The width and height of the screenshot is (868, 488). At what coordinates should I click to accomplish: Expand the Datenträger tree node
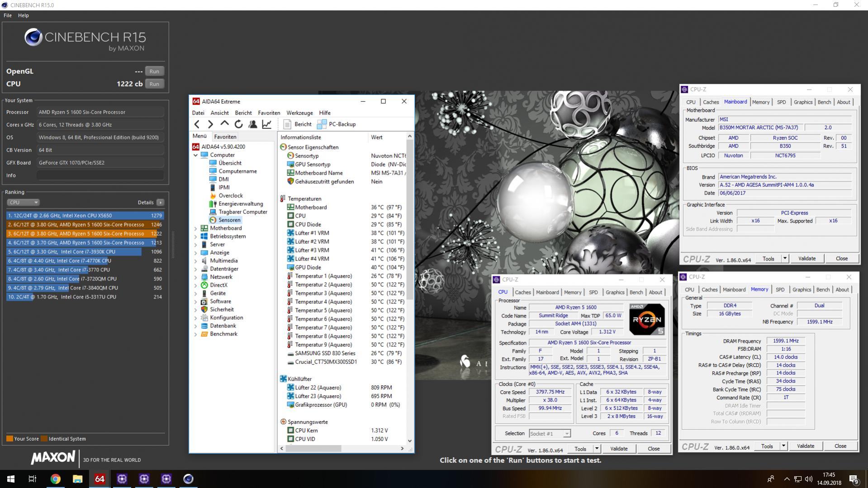(195, 269)
